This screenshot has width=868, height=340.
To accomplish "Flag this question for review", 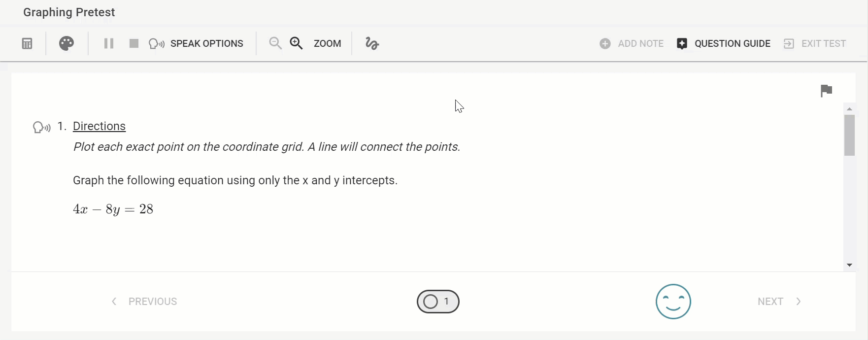I will coord(826,91).
